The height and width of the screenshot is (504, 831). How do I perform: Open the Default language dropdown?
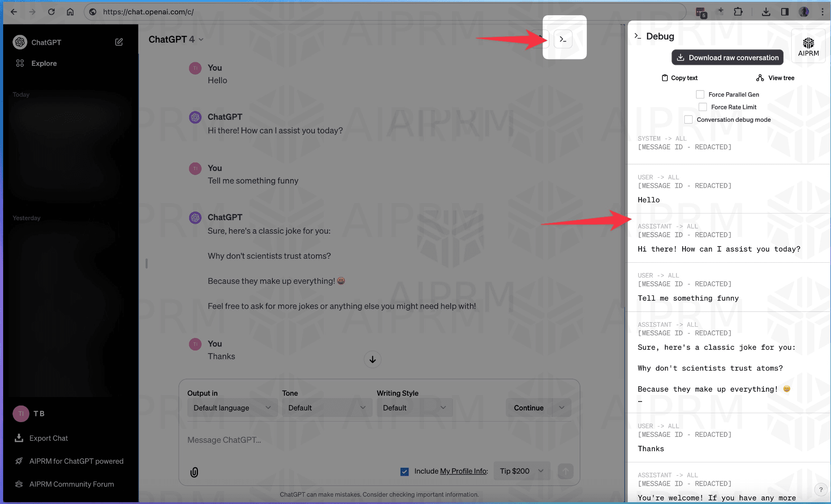232,408
